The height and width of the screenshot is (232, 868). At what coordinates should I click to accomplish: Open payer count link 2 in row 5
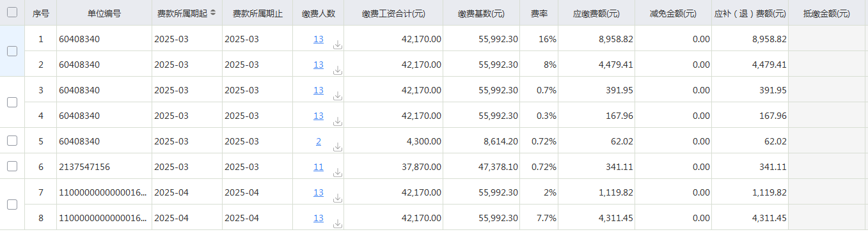[319, 141]
